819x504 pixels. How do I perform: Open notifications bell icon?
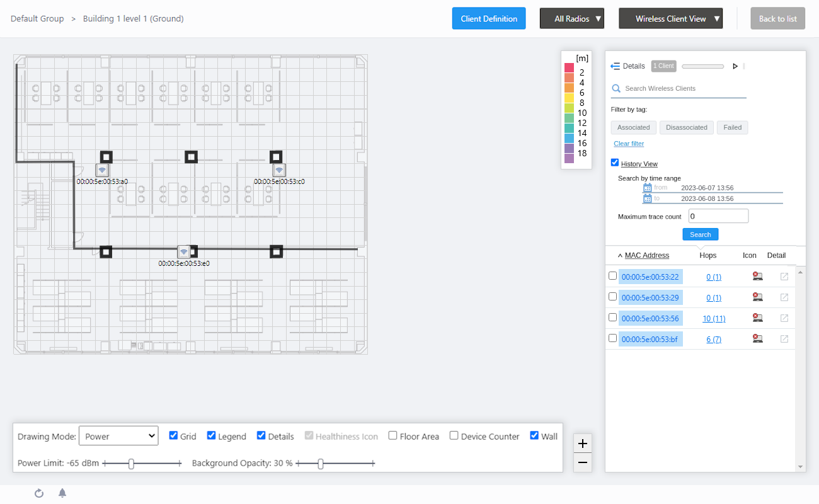(62, 493)
